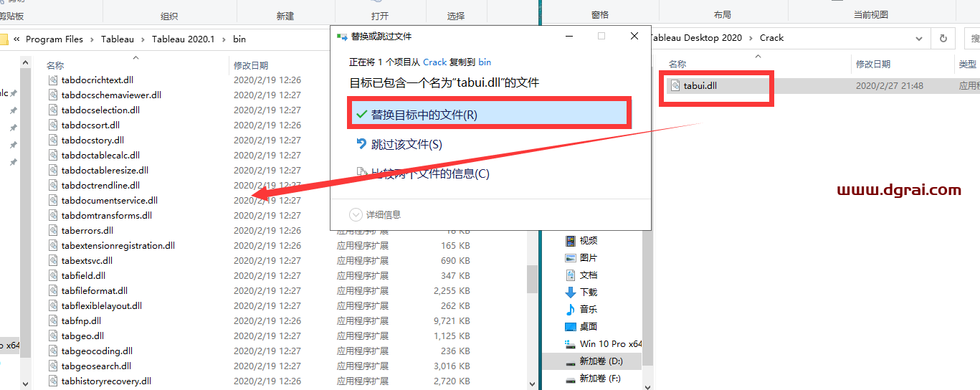Select tabdocstory.dll file
This screenshot has width=980, height=390.
[92, 141]
